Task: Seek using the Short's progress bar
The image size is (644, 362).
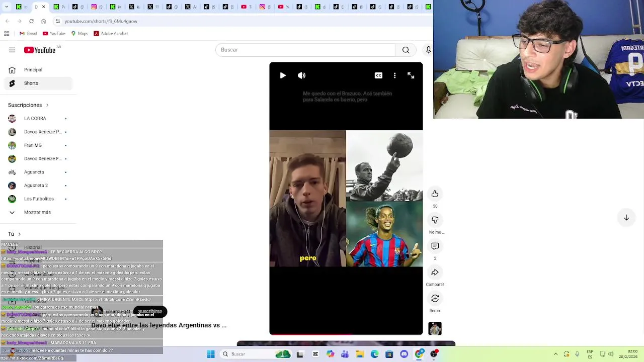Action: click(x=346, y=334)
